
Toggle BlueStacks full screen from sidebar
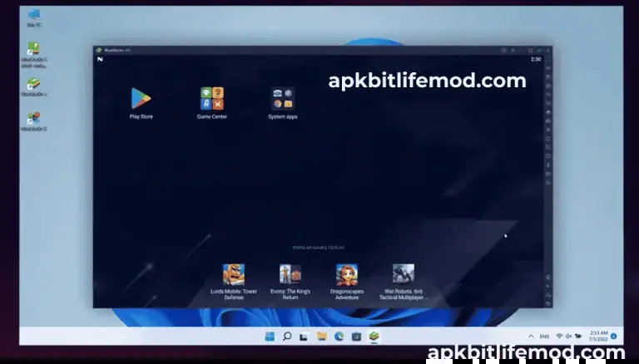[548, 60]
